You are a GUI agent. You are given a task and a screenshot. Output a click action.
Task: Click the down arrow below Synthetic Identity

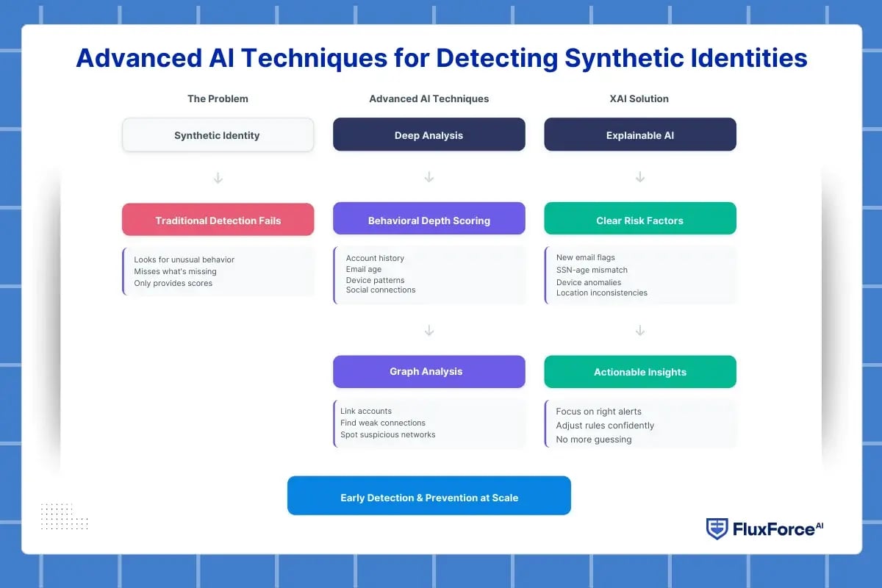point(218,178)
